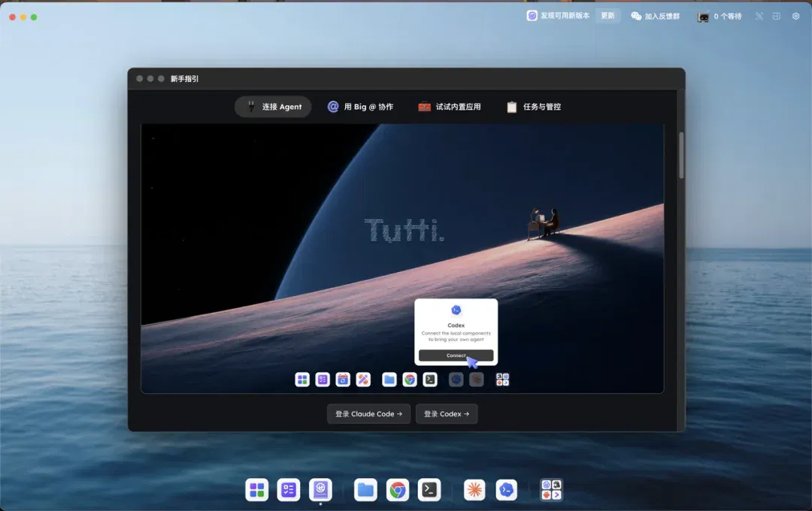This screenshot has width=812, height=511.
Task: Click the 登录 Codex button
Action: click(x=447, y=413)
